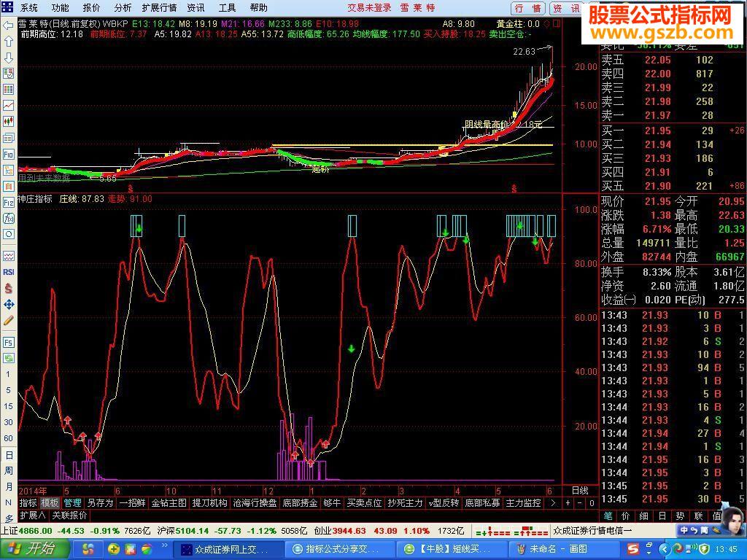The width and height of the screenshot is (747, 560).
Task: Select the four-way move arrows icon
Action: (8, 304)
